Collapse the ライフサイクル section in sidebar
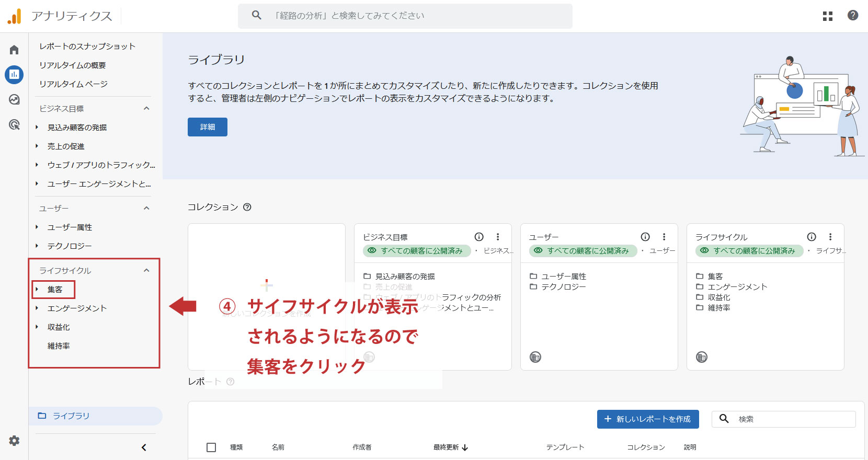 [x=146, y=271]
